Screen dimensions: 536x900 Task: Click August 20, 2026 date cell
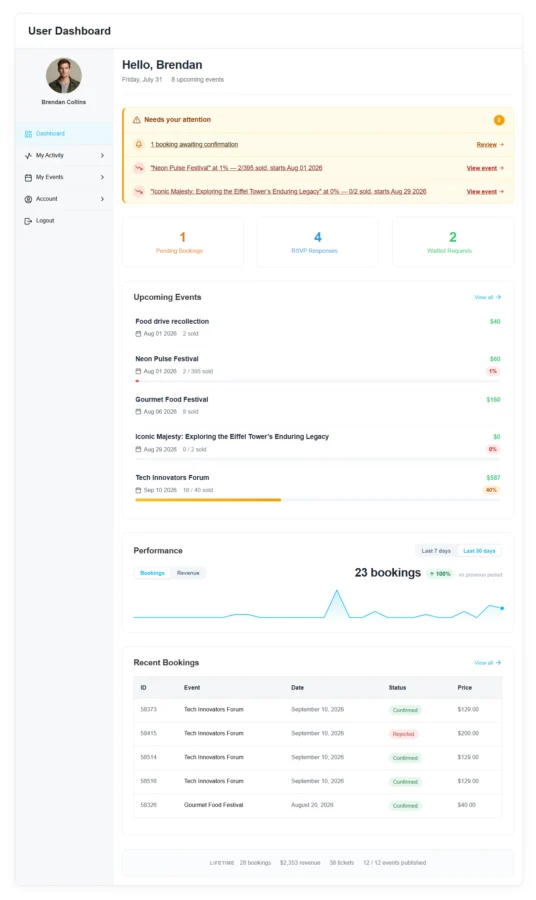pyautogui.click(x=312, y=805)
